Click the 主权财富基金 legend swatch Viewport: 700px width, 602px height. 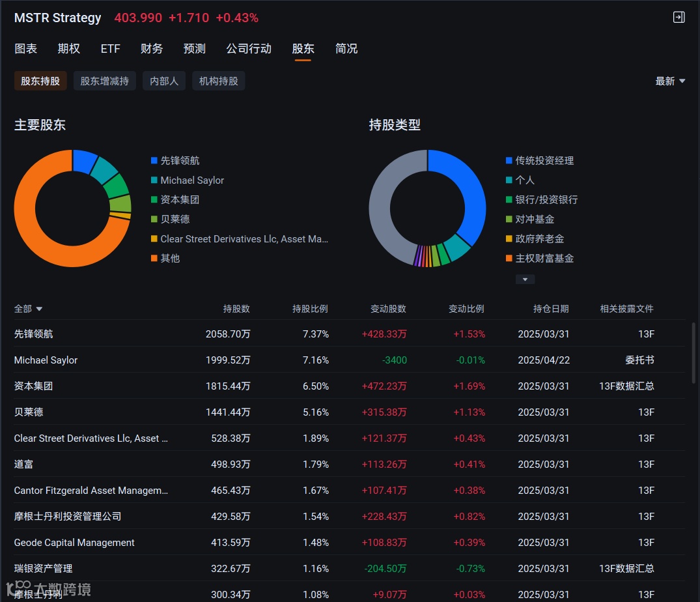[509, 258]
